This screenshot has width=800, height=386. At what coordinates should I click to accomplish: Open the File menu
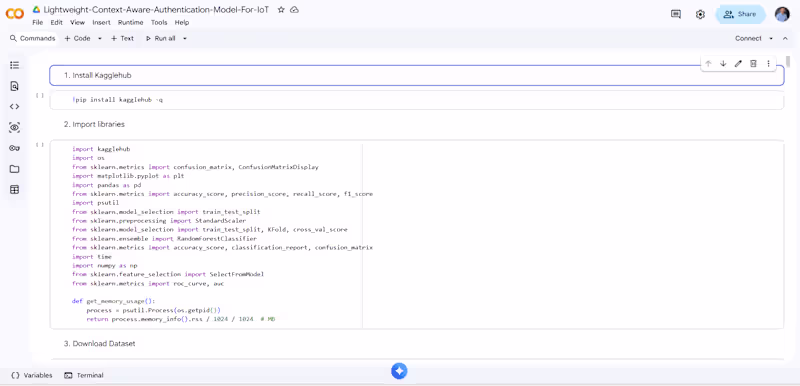click(x=37, y=22)
